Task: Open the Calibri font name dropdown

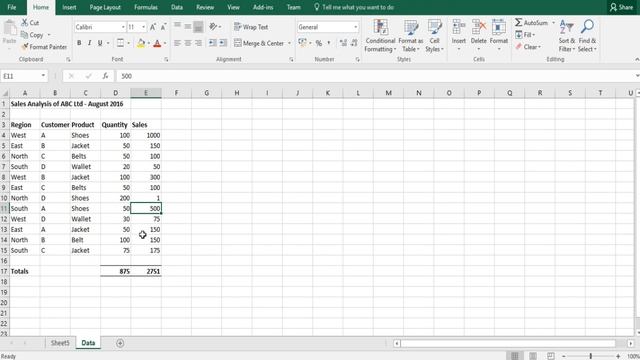Action: click(123, 27)
